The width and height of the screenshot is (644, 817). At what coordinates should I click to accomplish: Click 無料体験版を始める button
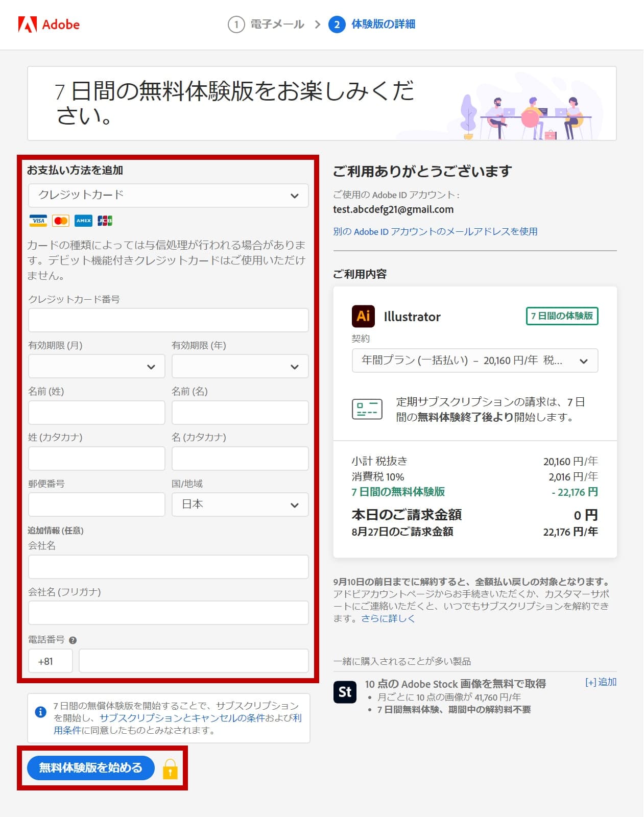coord(91,767)
